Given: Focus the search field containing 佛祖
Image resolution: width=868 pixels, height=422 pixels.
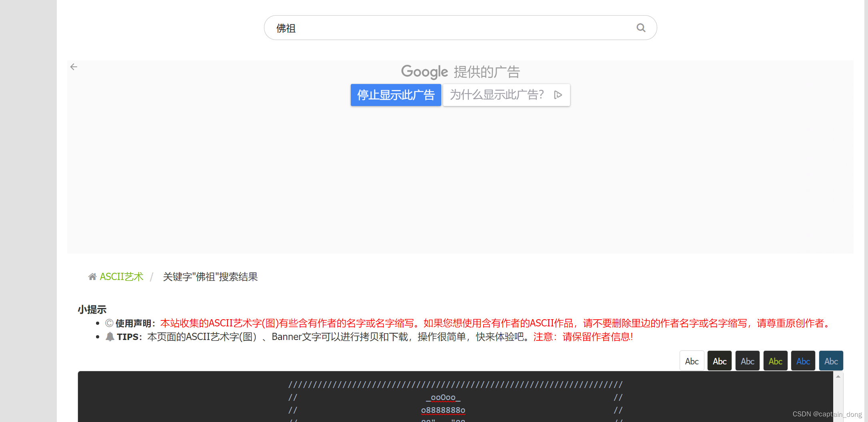Looking at the screenshot, I should pos(460,28).
